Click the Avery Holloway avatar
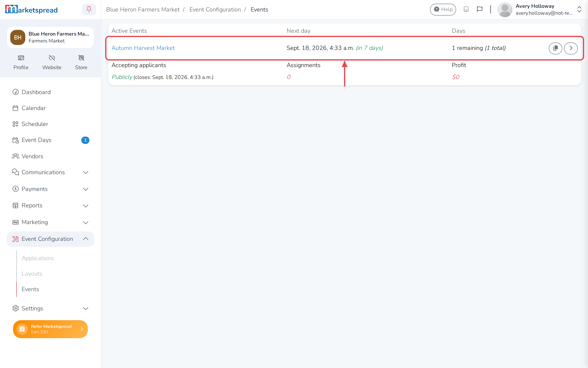This screenshot has height=368, width=588. point(505,10)
